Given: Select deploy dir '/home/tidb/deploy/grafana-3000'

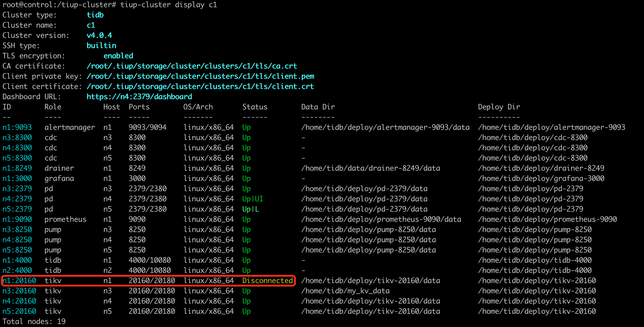Looking at the screenshot, I should coord(541,179).
